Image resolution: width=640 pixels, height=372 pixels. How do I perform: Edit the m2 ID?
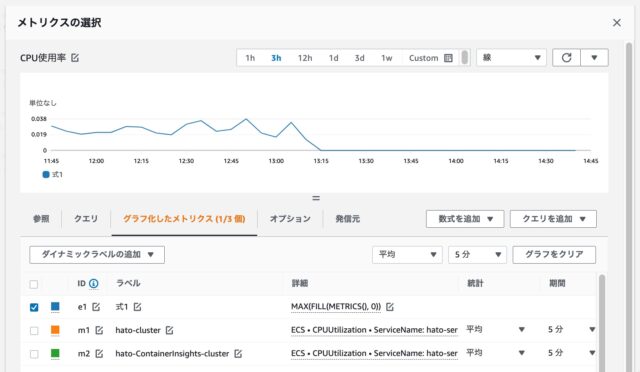point(99,354)
